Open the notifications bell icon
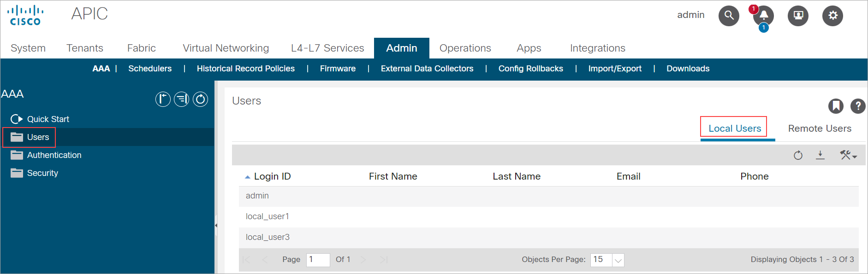868x274 pixels. click(x=764, y=16)
